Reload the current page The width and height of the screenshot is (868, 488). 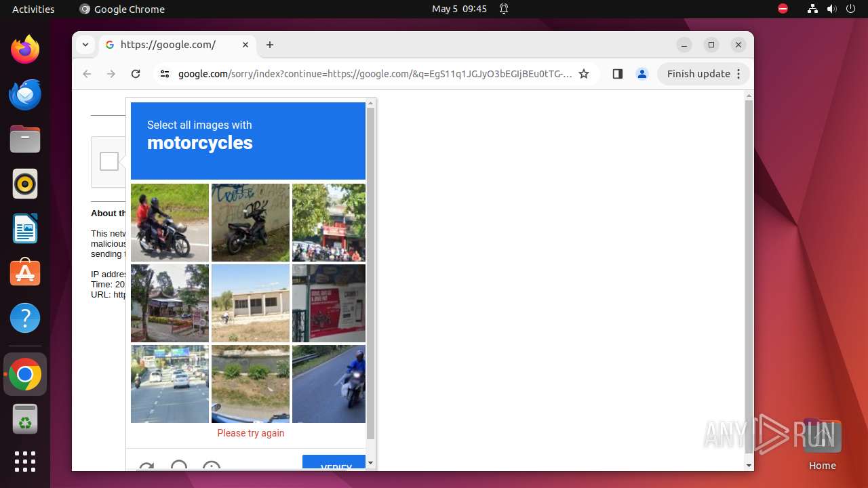(136, 74)
